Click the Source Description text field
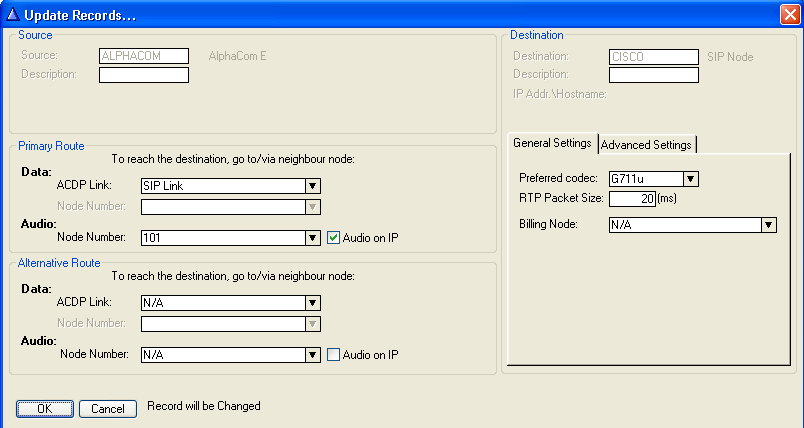The image size is (804, 428). pos(144,75)
